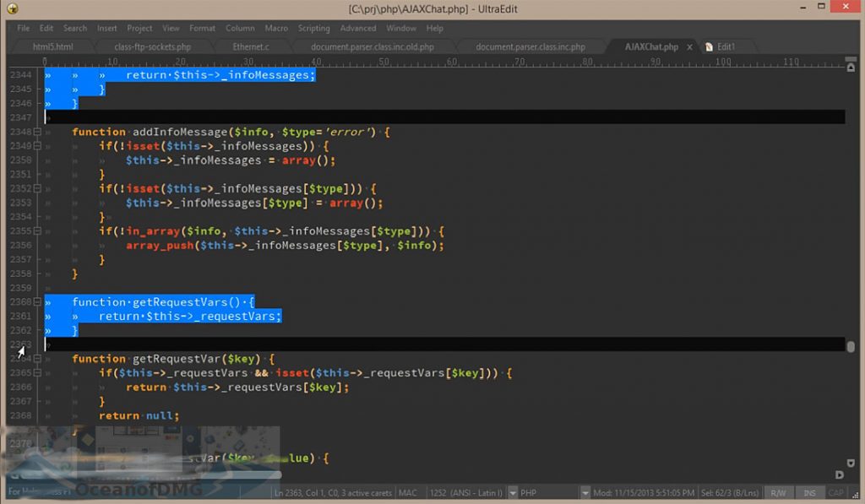Click the Mod: 11/15/2013 status entry
Image resolution: width=865 pixels, height=504 pixels.
click(x=644, y=492)
